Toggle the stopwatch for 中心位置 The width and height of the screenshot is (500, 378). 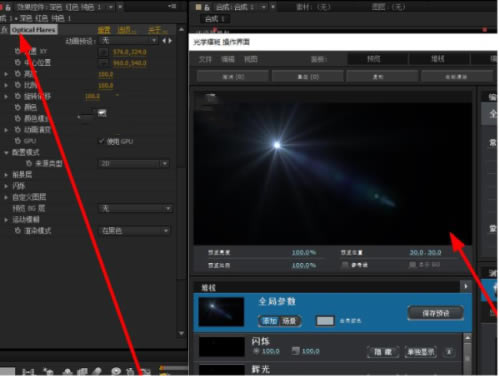point(18,62)
